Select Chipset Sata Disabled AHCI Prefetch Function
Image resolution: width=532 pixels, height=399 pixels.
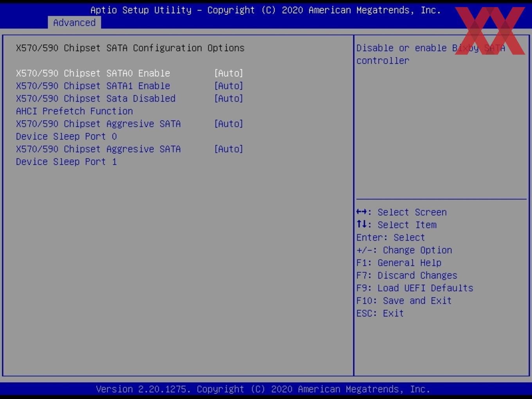96,105
